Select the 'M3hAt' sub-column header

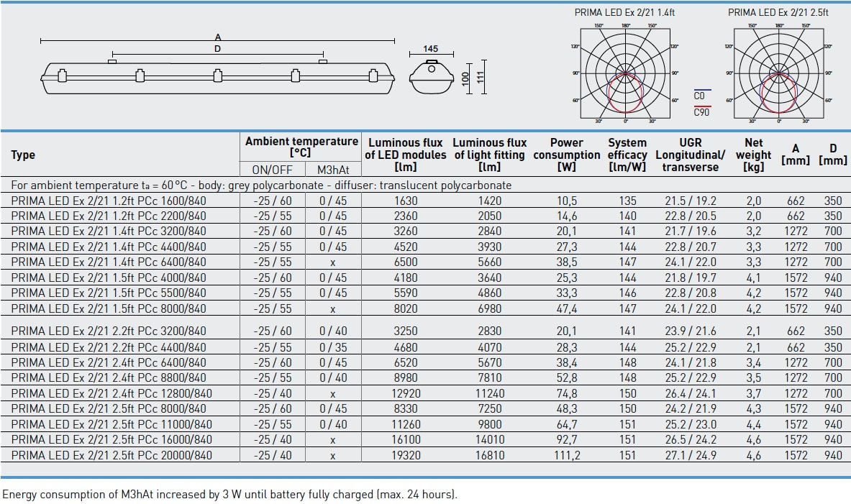click(332, 170)
